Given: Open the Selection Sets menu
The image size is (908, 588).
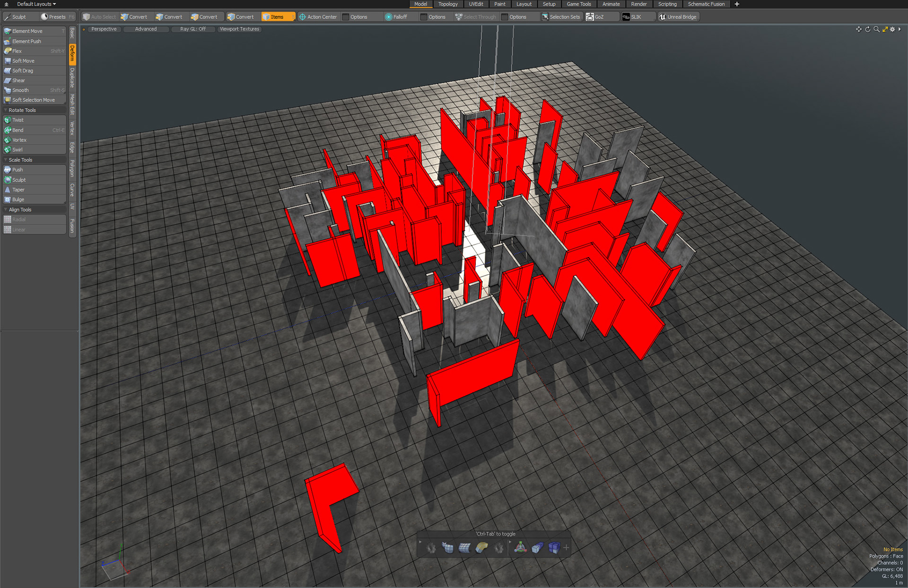Looking at the screenshot, I should click(561, 17).
